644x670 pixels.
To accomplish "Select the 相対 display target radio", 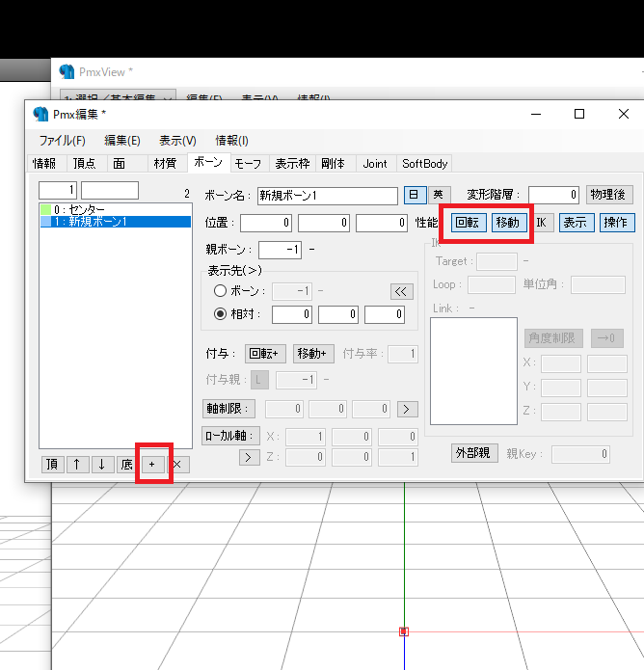I will click(221, 314).
